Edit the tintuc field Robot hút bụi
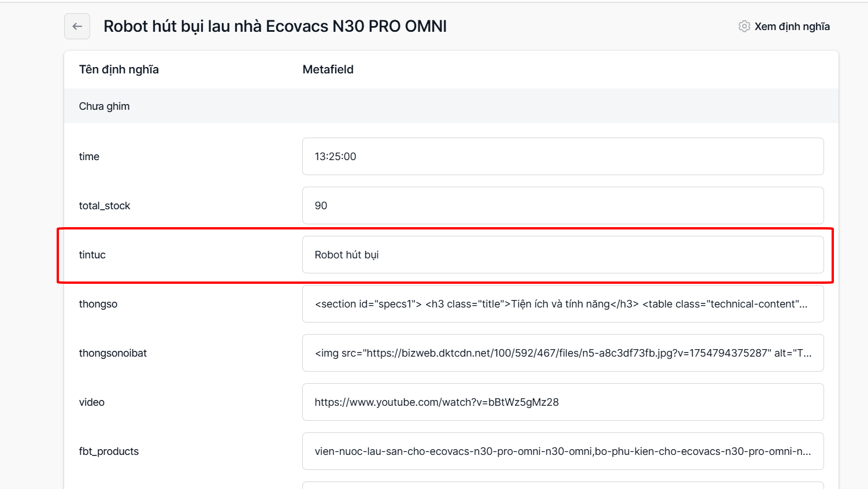 click(563, 255)
